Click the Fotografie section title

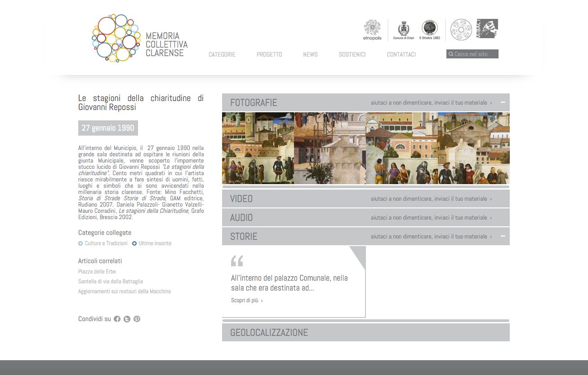[x=254, y=102]
